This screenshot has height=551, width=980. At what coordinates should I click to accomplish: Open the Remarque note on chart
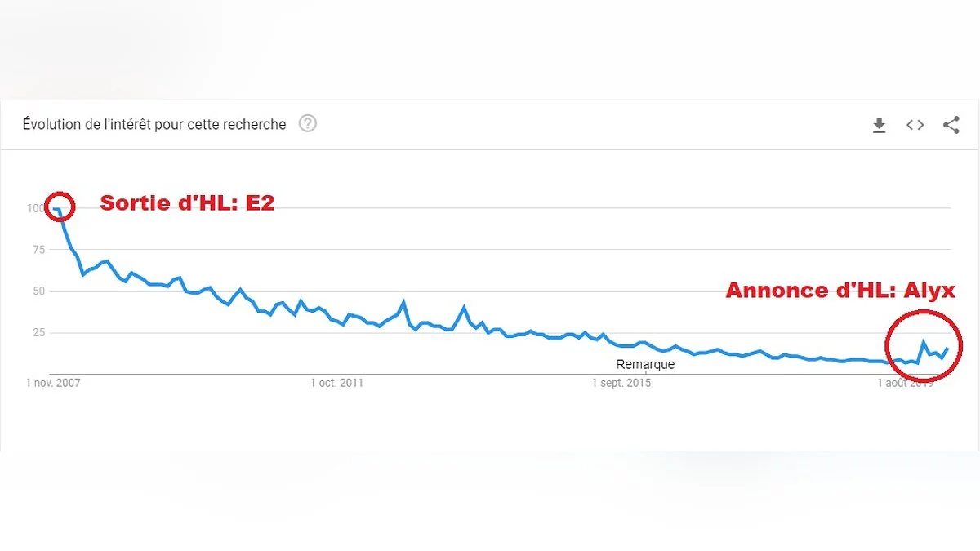point(645,364)
